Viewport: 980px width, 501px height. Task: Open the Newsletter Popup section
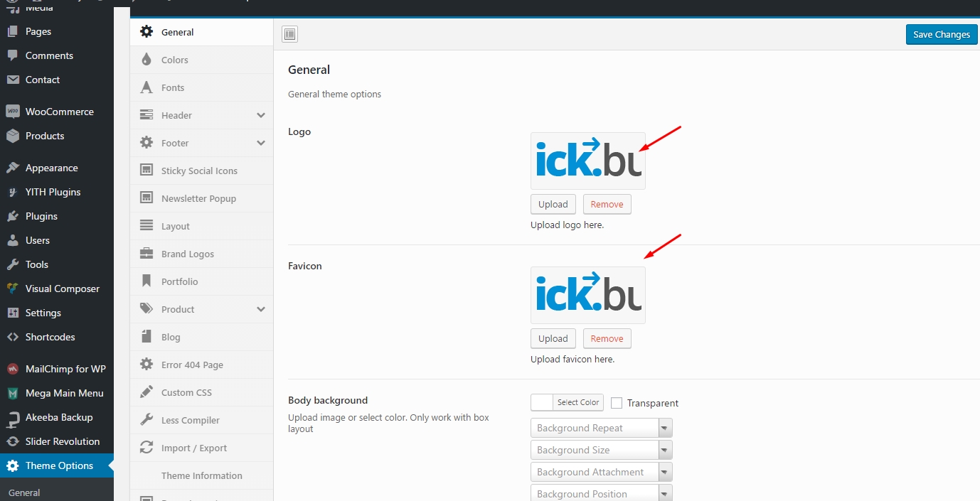(x=202, y=198)
